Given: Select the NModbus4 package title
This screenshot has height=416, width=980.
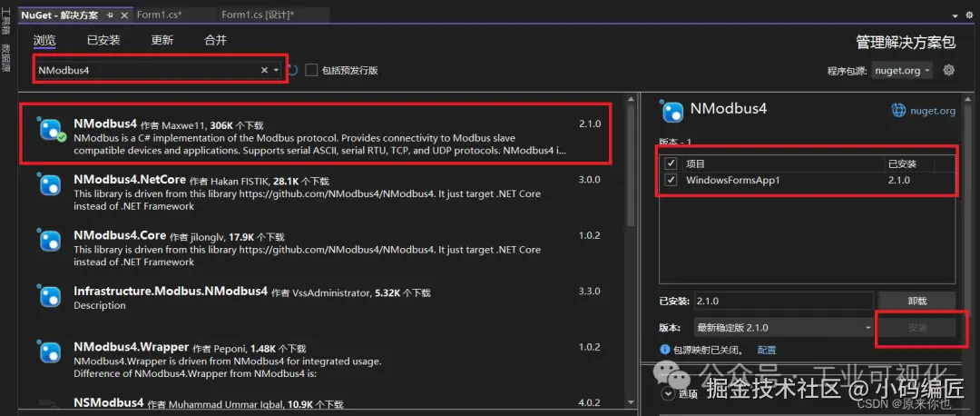Looking at the screenshot, I should click(105, 124).
